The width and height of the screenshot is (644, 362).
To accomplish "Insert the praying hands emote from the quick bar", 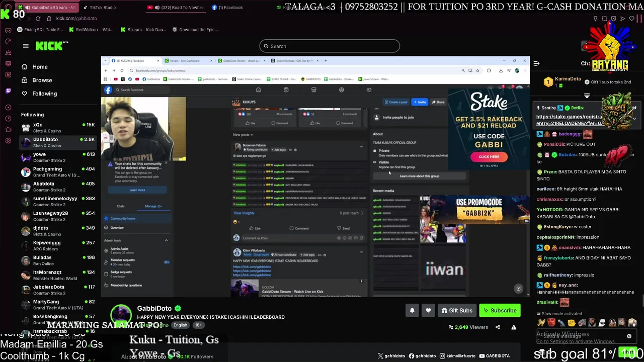I will point(541,323).
